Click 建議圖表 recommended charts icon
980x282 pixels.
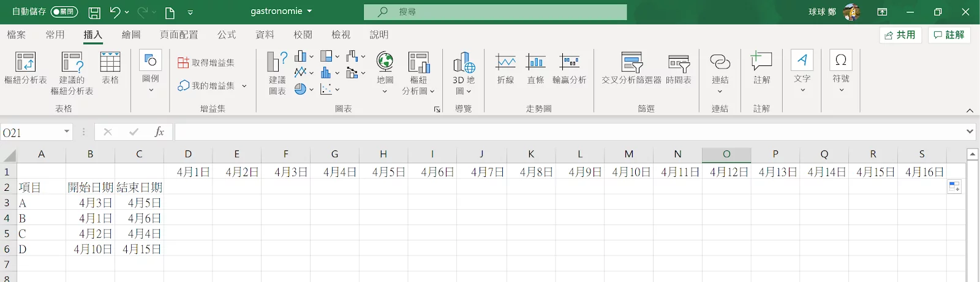[x=277, y=74]
